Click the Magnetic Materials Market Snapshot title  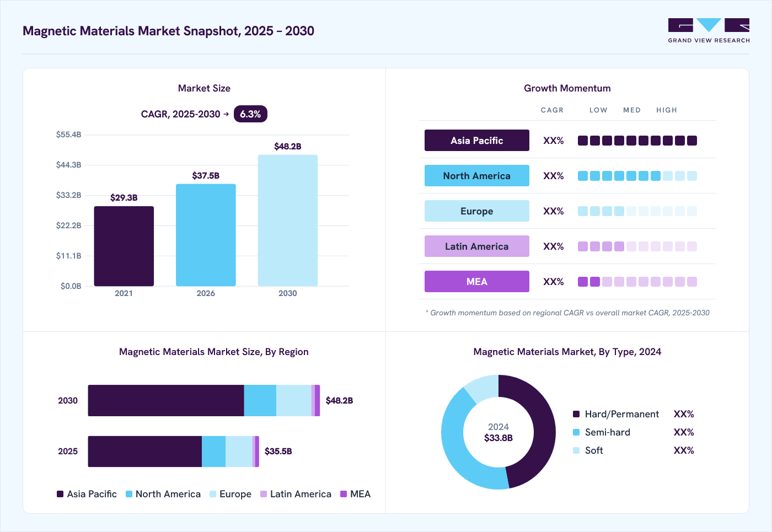pos(168,31)
